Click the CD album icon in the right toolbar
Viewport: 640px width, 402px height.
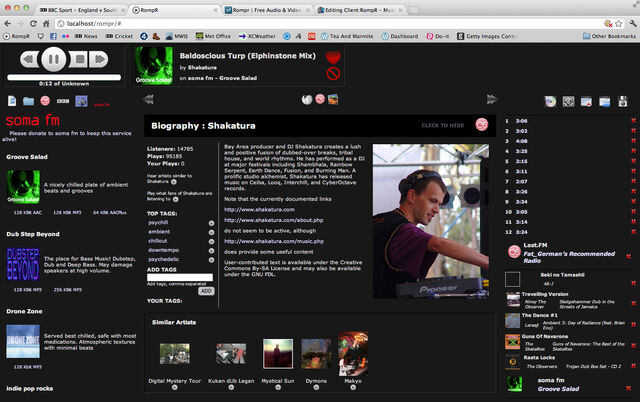coord(550,101)
